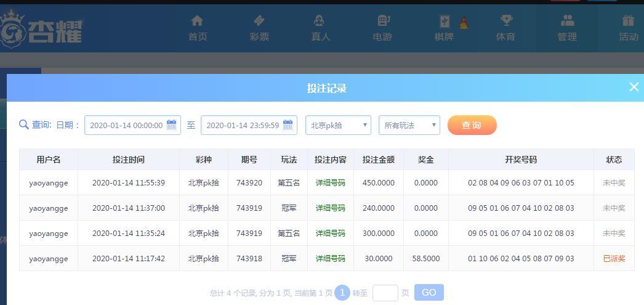Viewport: 644px width, 305px height.
Task: Click the orange 已派奖 status
Action: point(614,259)
